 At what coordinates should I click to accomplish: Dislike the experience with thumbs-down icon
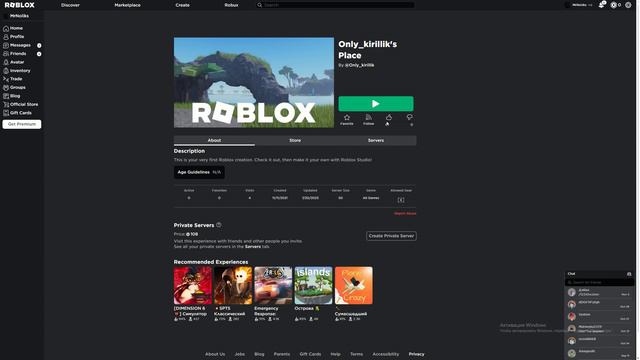(x=409, y=118)
